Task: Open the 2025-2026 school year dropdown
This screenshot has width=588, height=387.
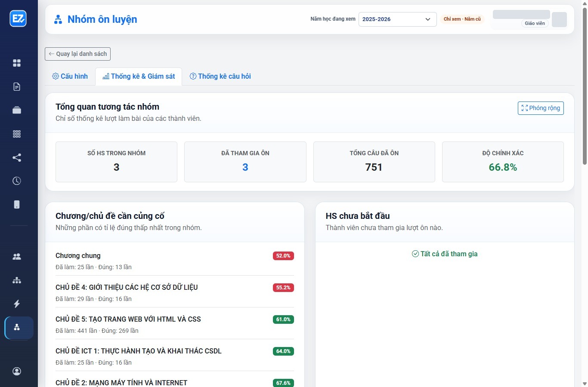Action: tap(397, 19)
